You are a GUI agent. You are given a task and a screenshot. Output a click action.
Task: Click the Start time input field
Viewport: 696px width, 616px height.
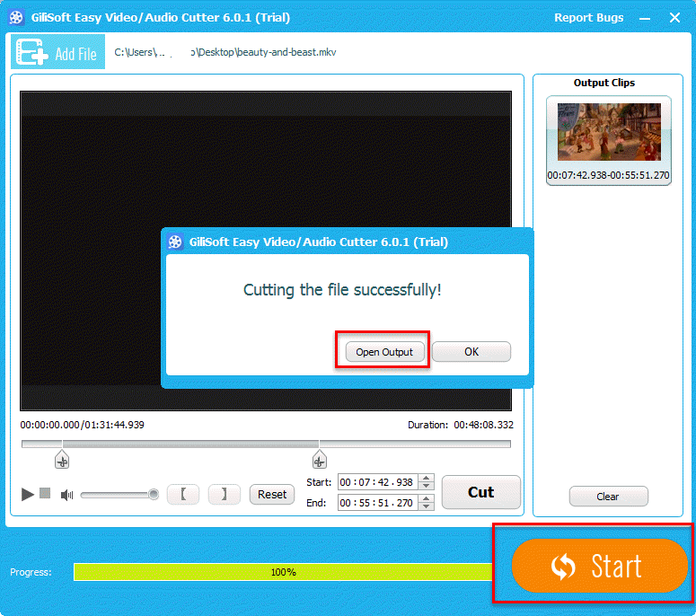tap(377, 482)
